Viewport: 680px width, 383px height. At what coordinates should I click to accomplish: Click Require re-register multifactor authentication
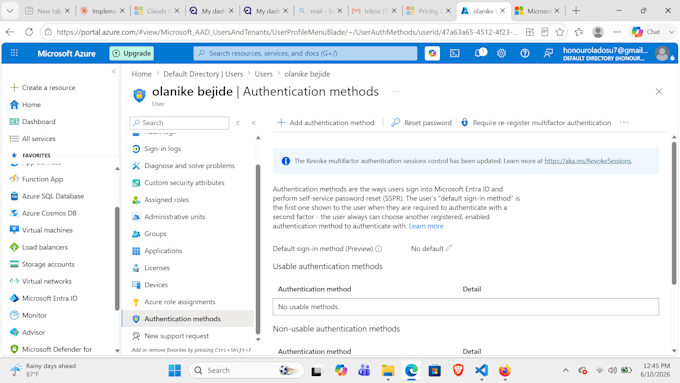coord(536,123)
